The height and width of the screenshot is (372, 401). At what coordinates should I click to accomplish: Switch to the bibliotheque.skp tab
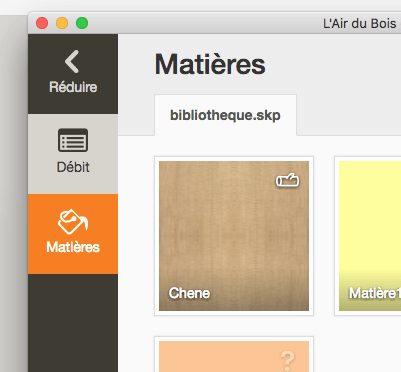point(225,115)
